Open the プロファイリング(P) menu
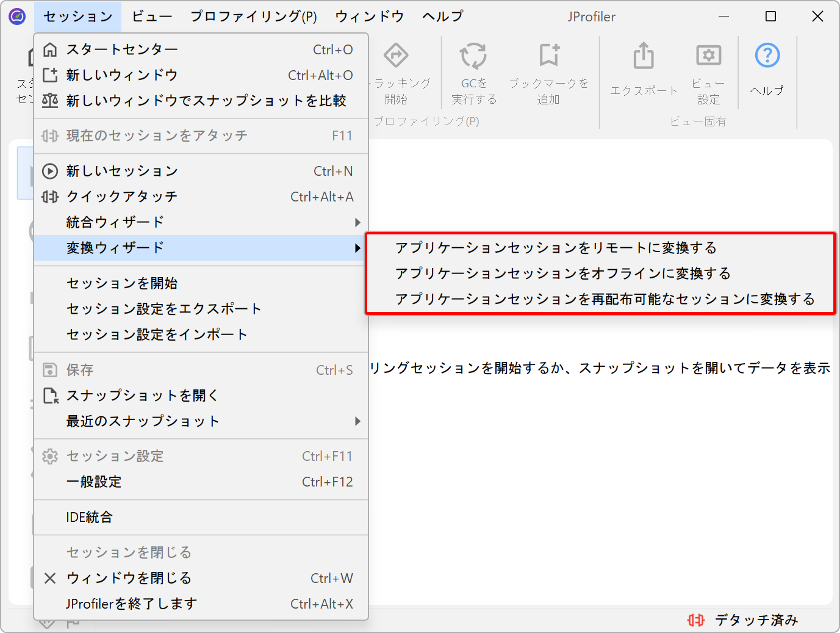This screenshot has width=840, height=633. [x=253, y=16]
